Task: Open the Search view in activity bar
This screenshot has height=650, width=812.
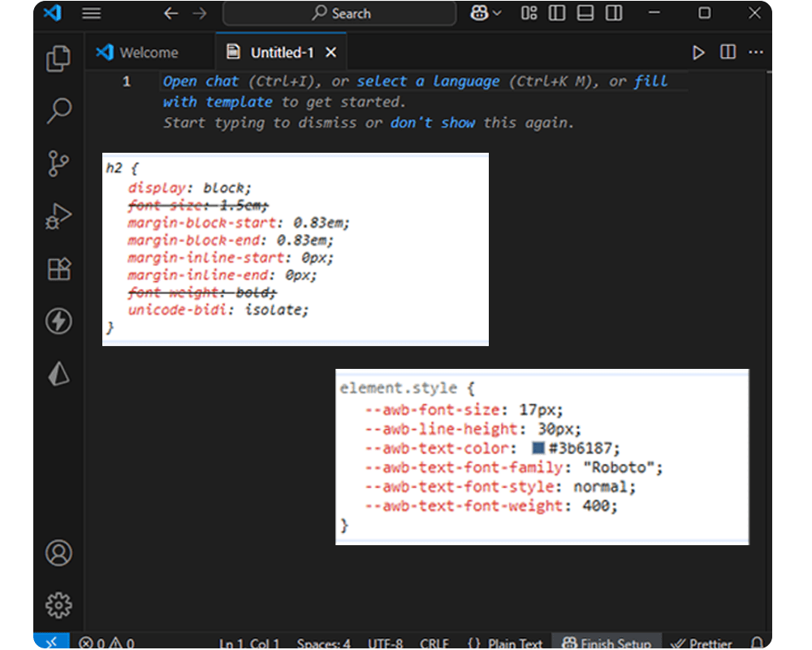Action: (58, 110)
